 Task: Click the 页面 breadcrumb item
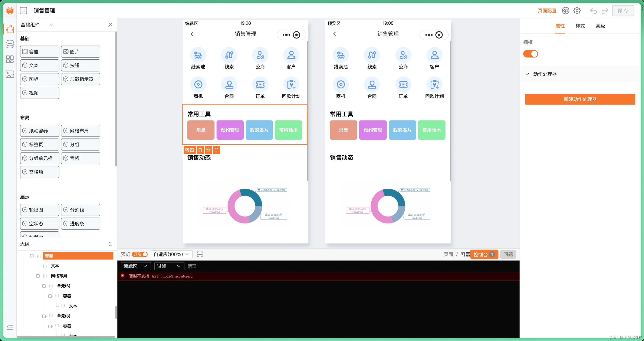point(448,254)
